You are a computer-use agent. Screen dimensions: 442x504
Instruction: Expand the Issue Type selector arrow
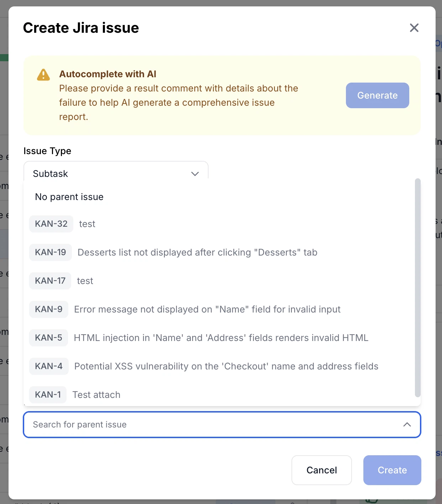pyautogui.click(x=195, y=174)
